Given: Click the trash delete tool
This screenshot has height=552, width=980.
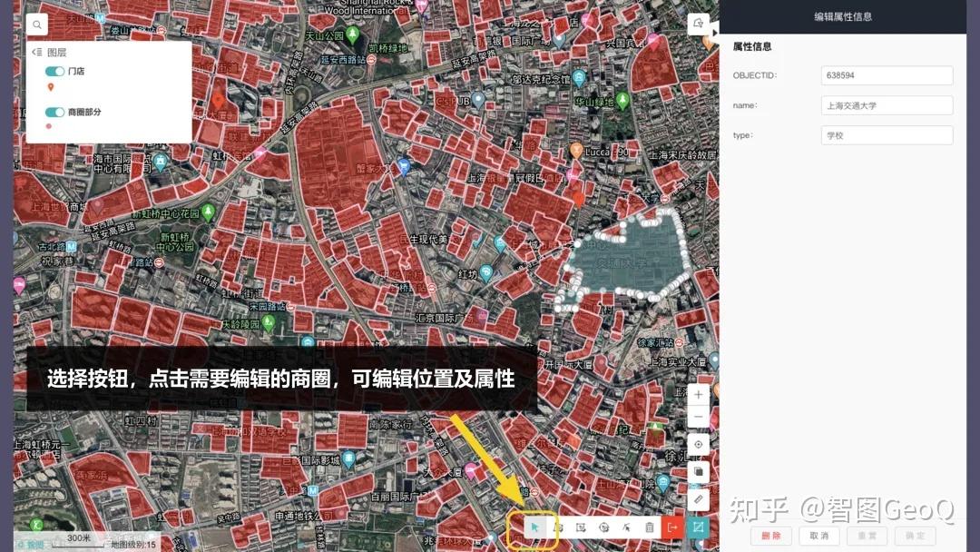Looking at the screenshot, I should 650,527.
